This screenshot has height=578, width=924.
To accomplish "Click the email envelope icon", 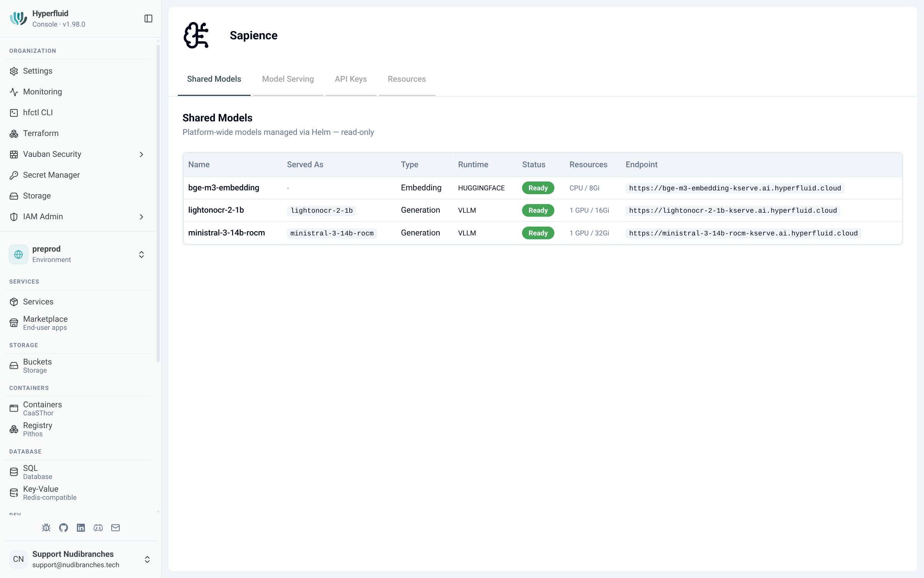I will 115,528.
